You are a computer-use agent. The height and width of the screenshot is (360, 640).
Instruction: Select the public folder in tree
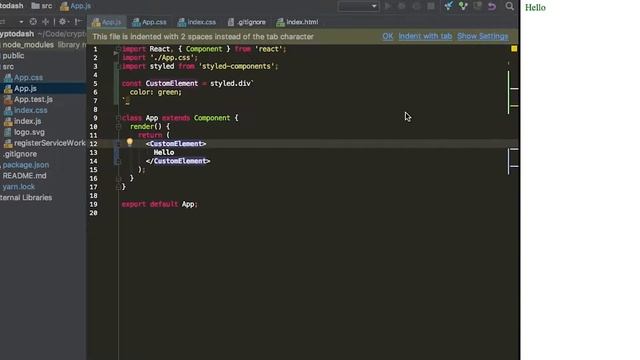(13, 56)
